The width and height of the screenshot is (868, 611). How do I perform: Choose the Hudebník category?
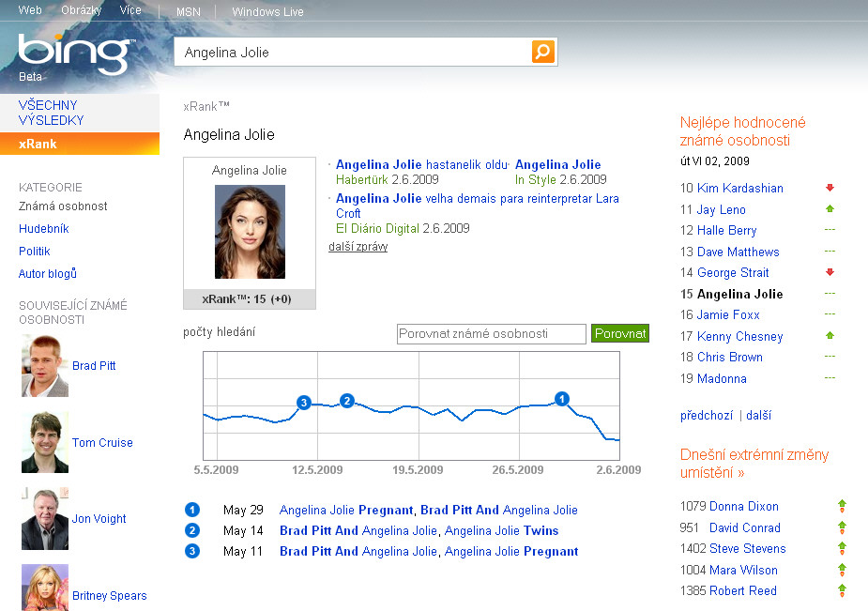tap(44, 229)
